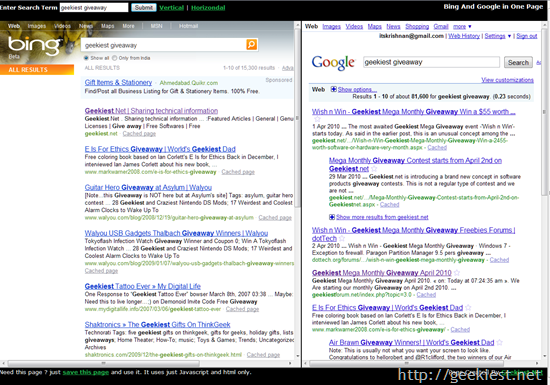Open the Hotmail link in Bing header

(188, 26)
